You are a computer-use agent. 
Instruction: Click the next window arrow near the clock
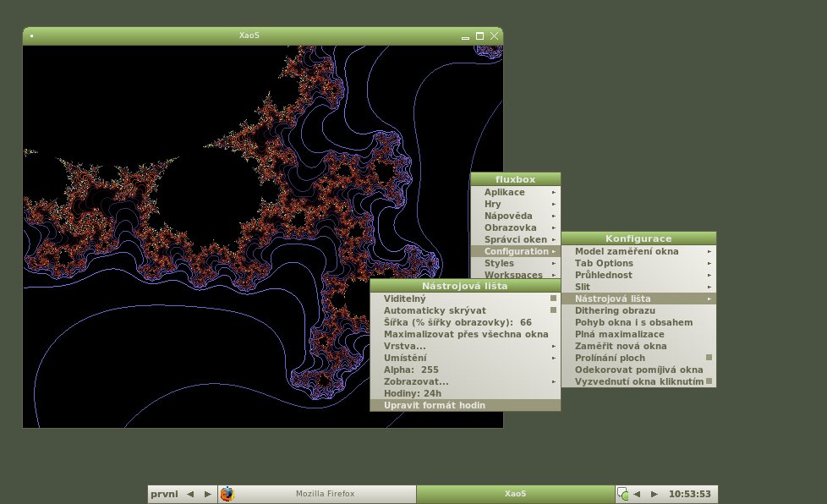coord(653,494)
